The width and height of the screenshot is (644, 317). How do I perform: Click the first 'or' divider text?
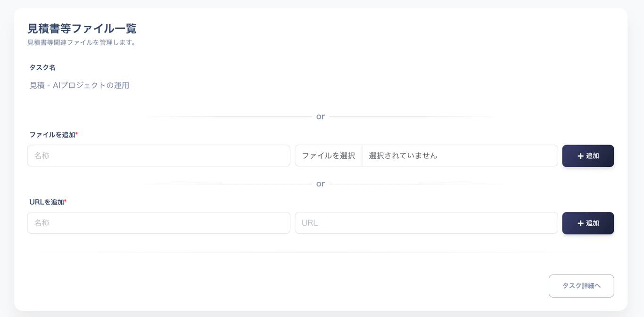[x=321, y=116]
